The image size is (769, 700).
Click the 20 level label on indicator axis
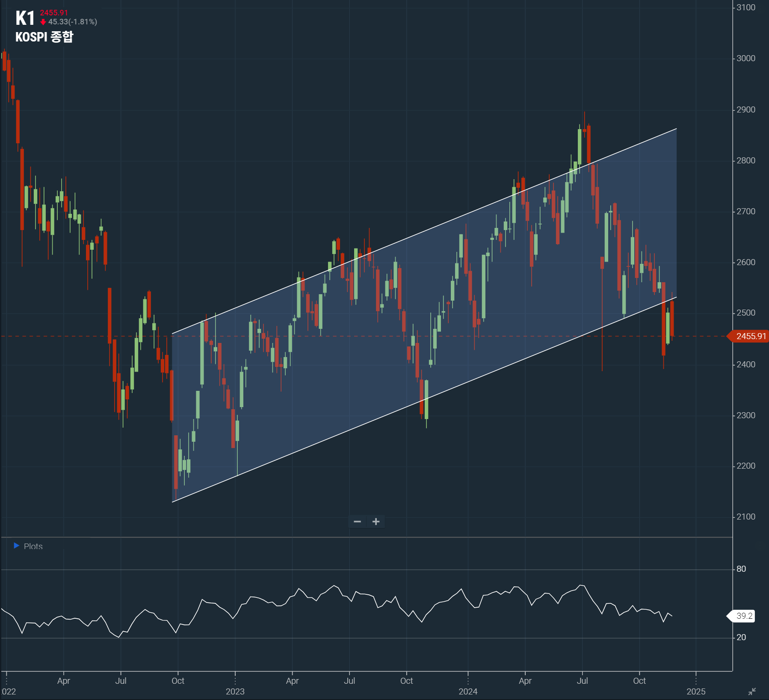tap(741, 638)
